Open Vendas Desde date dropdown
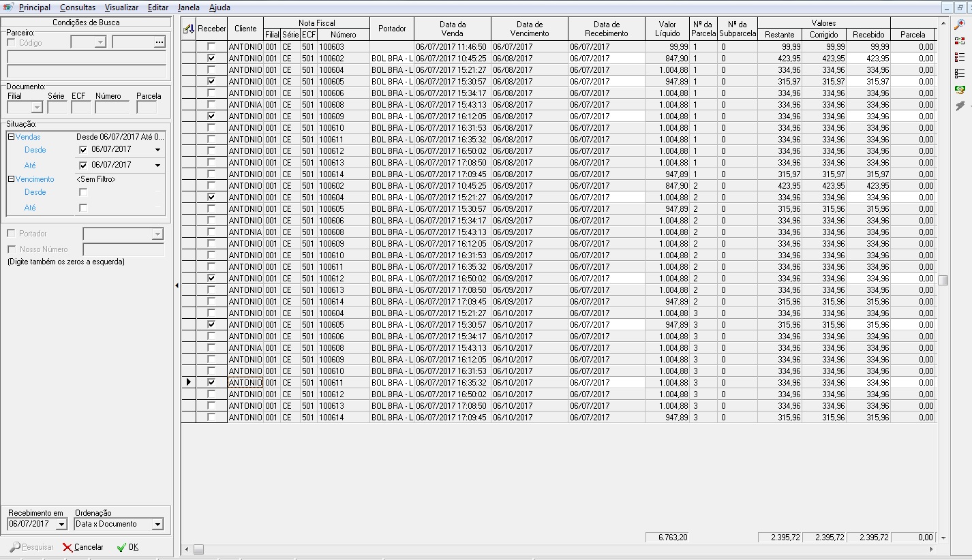 click(x=158, y=150)
